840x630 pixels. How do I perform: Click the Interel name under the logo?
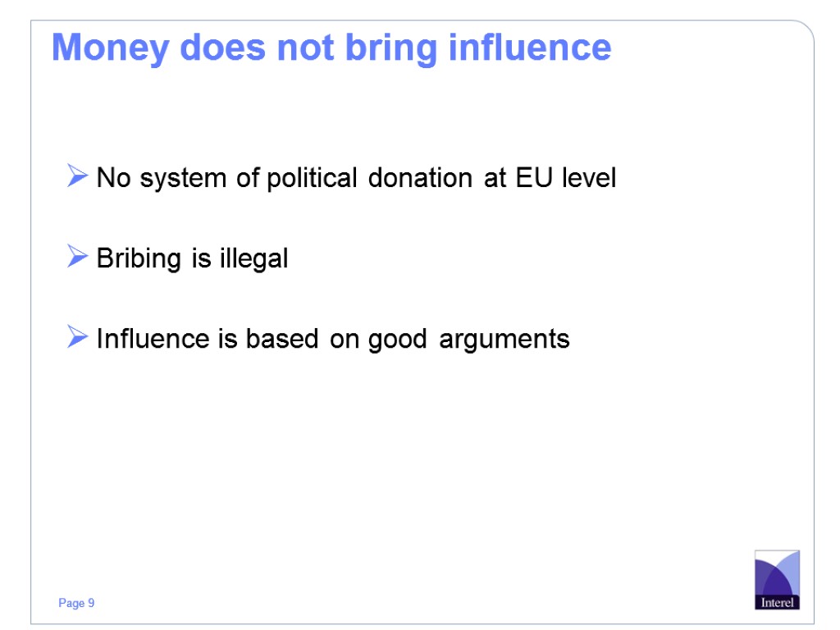pos(776,602)
